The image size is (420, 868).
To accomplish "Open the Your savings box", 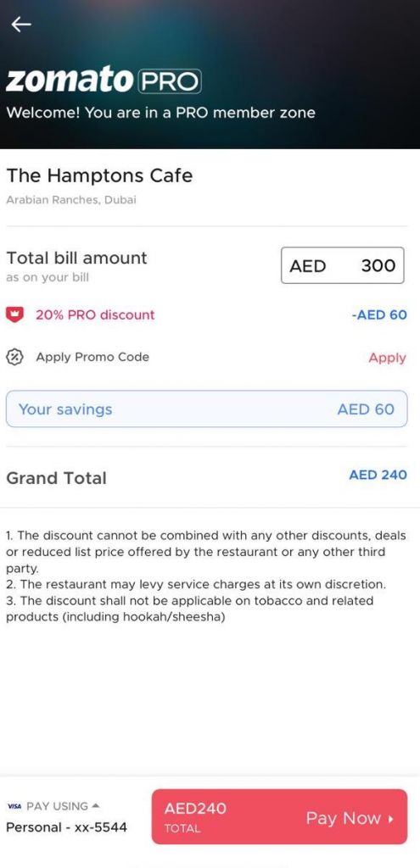I will click(207, 409).
